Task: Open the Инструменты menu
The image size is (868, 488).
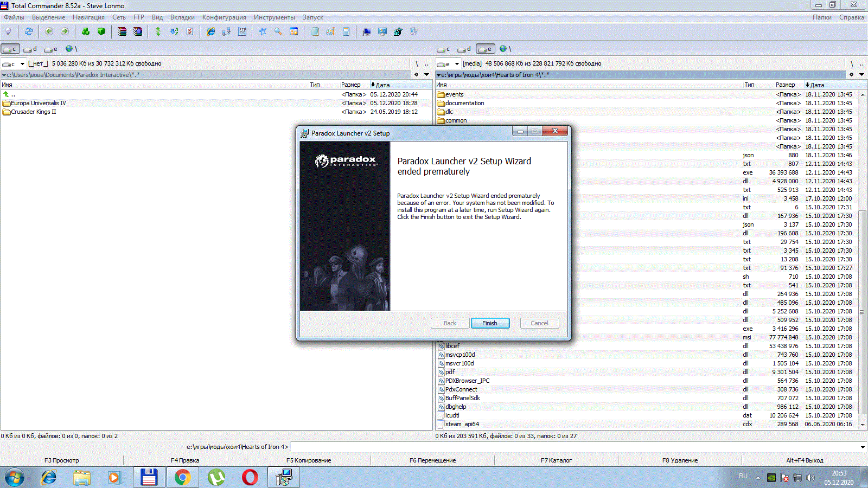Action: point(274,17)
